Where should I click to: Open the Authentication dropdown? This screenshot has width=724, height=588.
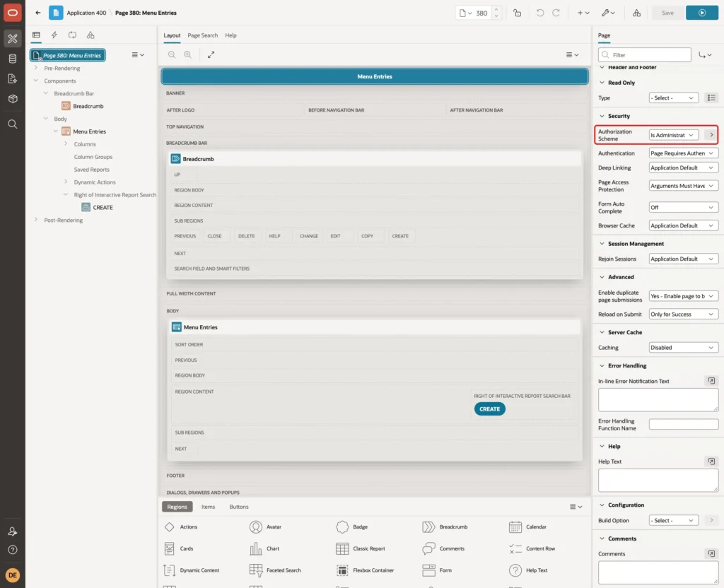point(684,153)
